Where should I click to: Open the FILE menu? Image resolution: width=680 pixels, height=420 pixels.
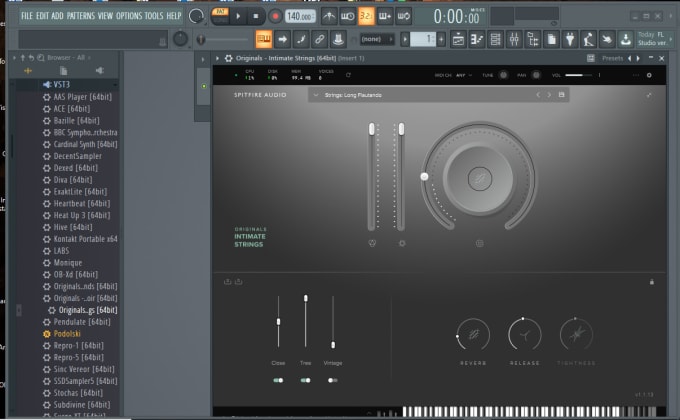coord(27,16)
